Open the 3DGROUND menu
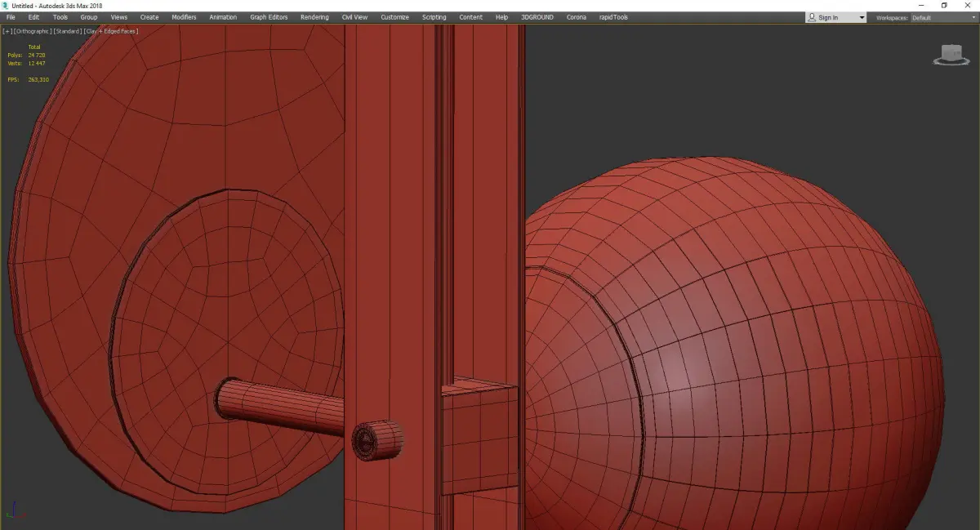Screen dimensions: 980x530 point(538,17)
